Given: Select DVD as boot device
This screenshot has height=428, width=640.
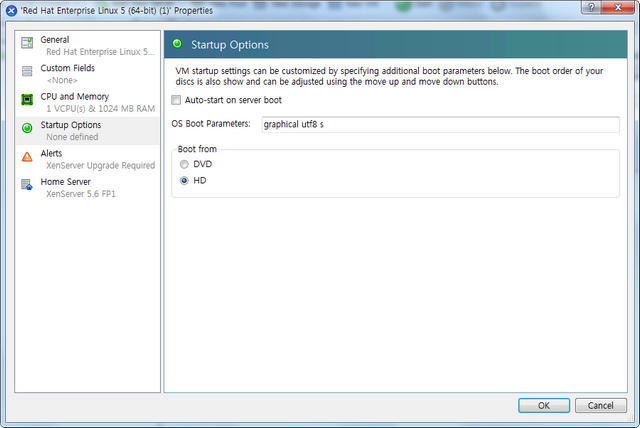Looking at the screenshot, I should [x=184, y=164].
